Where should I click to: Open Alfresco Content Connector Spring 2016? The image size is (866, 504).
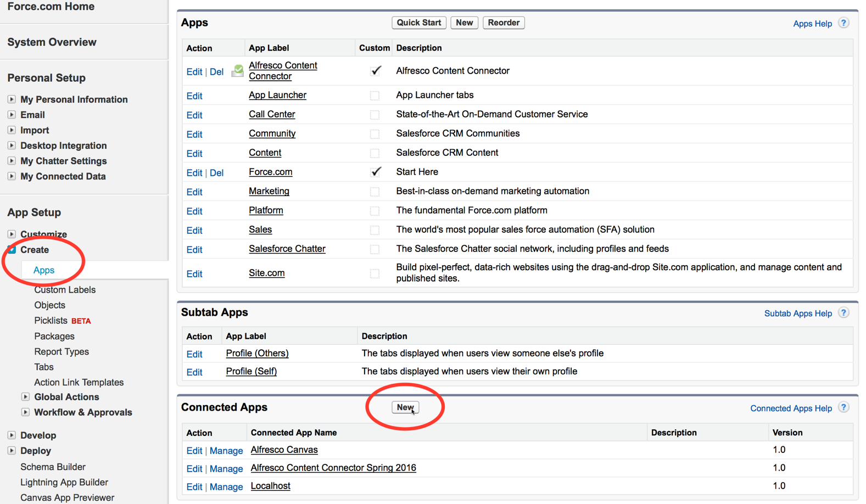pos(333,468)
